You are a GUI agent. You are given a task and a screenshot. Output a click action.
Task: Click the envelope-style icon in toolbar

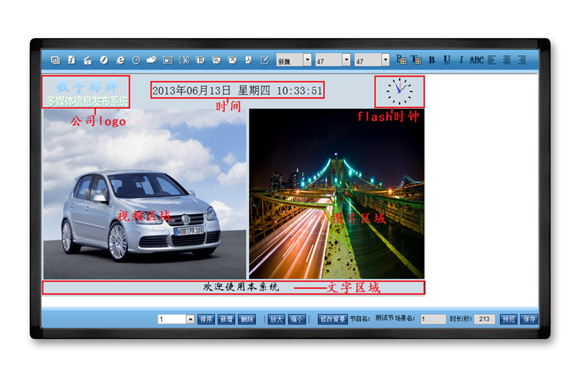coord(232,60)
